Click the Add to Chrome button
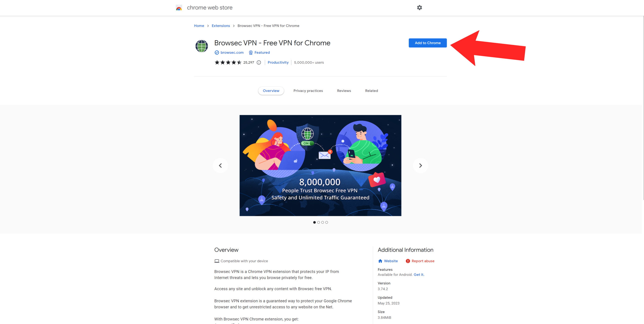Screen dimensions: 644x324 click(427, 43)
